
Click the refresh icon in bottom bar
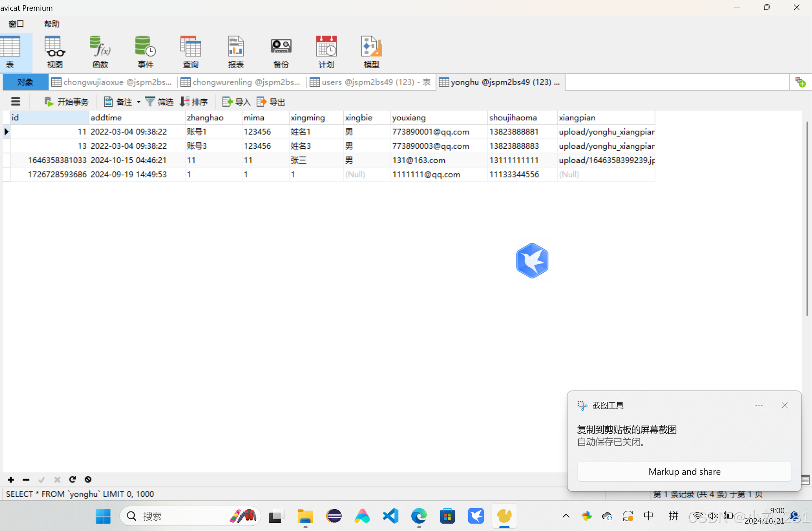(72, 479)
